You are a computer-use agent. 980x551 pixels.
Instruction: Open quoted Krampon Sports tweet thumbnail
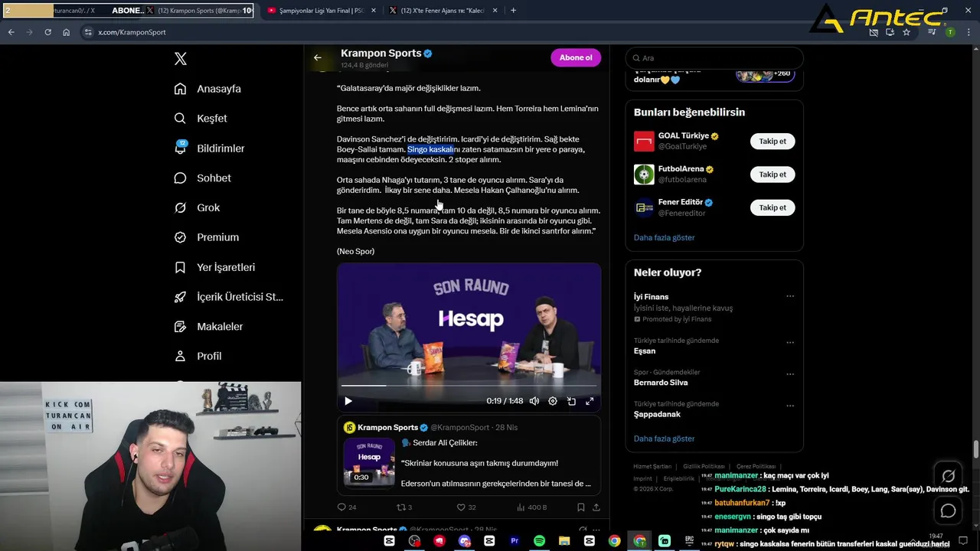click(x=369, y=463)
